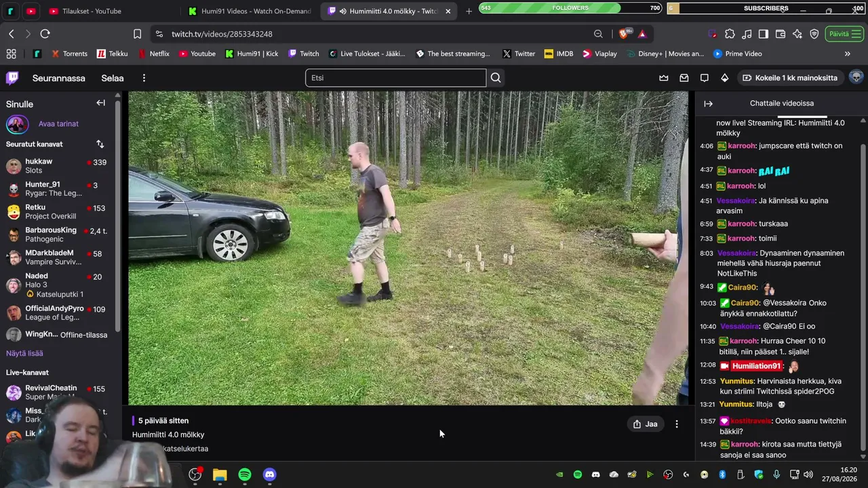
Task: Toggle the browser sidebar panel icon
Action: 764,34
